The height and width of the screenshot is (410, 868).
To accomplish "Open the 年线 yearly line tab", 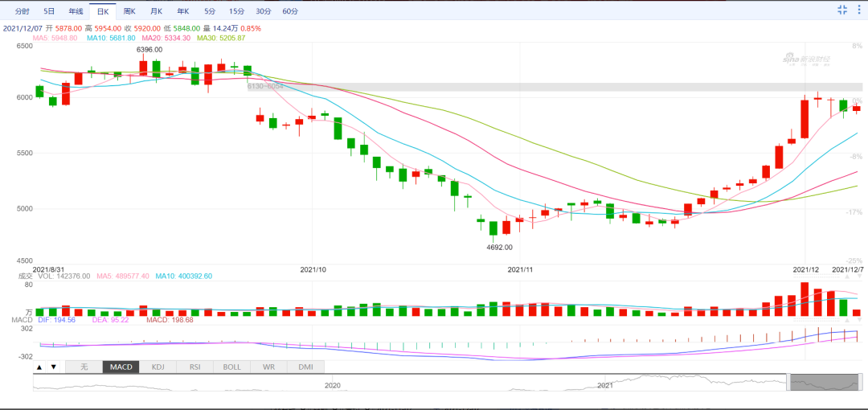I will (x=76, y=11).
